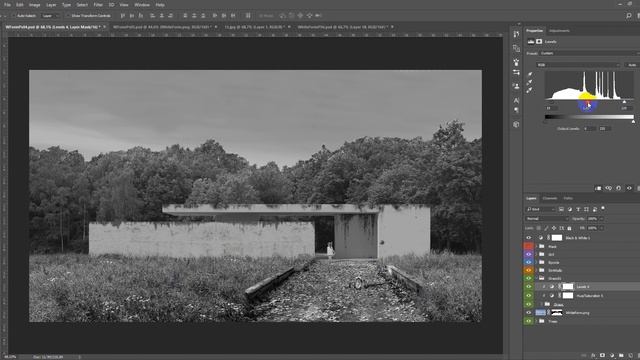
Task: Open the File menu
Action: pyautogui.click(x=7, y=5)
